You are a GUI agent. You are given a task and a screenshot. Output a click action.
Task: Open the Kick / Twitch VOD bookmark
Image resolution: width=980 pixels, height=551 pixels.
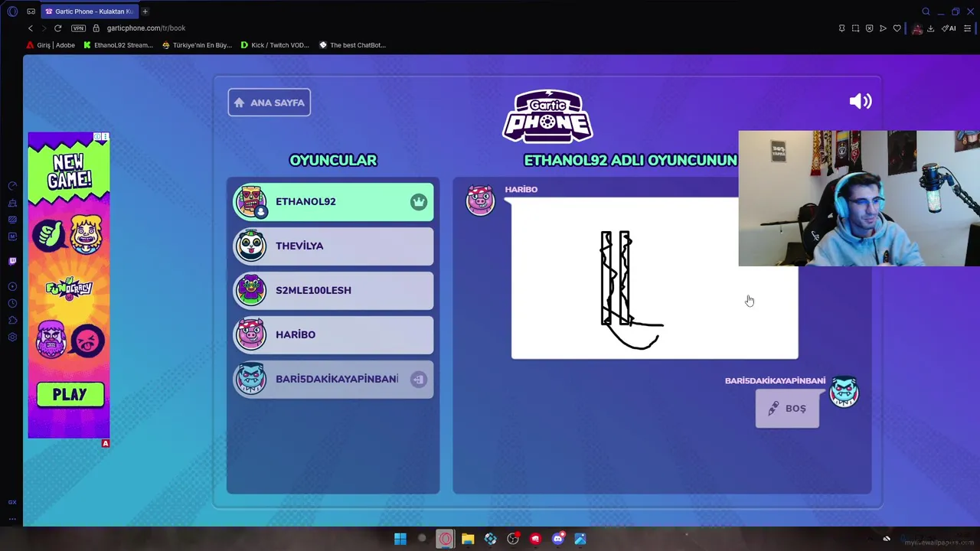click(x=275, y=45)
